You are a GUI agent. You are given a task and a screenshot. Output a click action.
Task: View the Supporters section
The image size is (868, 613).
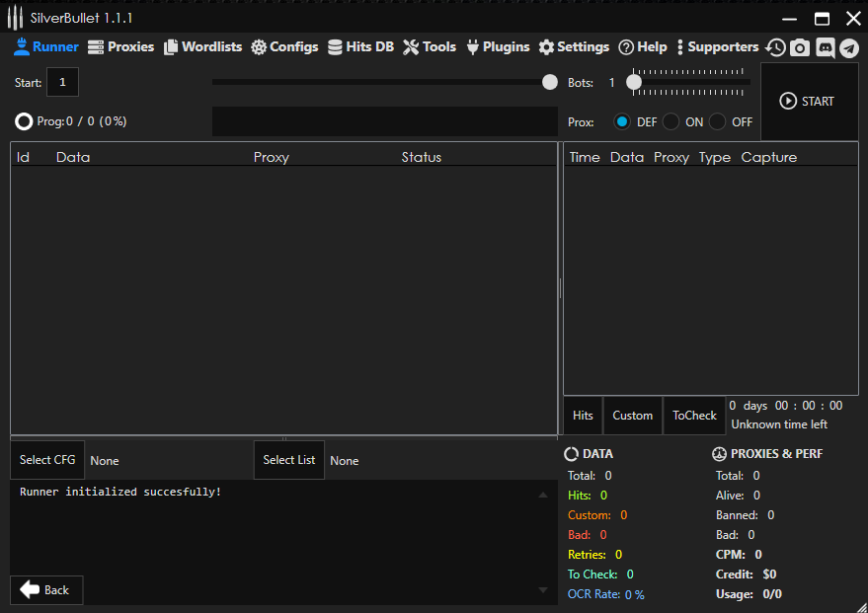718,47
